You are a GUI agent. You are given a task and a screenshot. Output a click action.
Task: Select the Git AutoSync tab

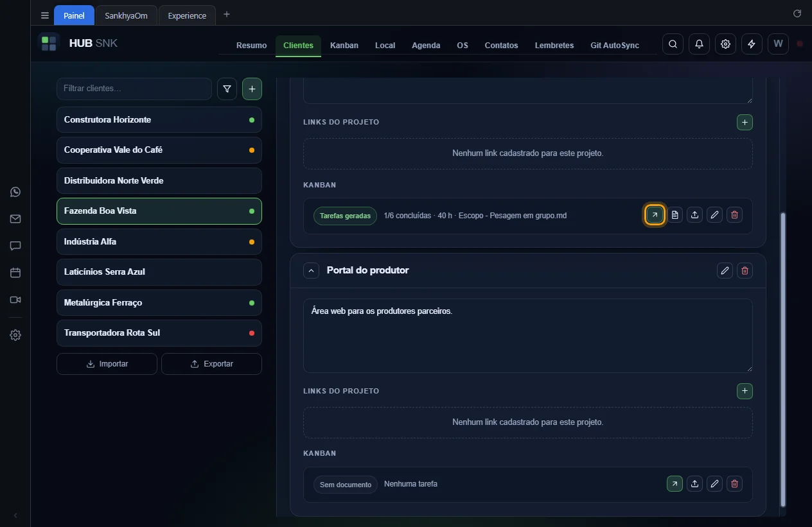615,46
